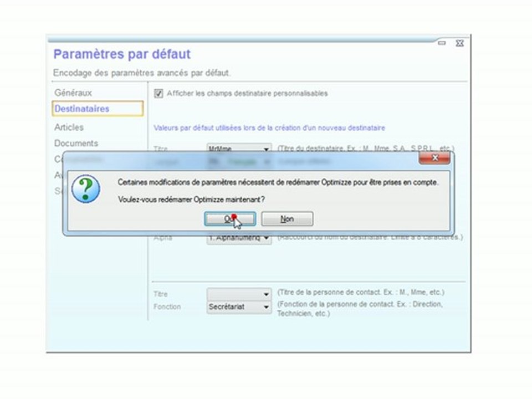The height and width of the screenshot is (399, 532).
Task: Select the Destinataires settings section
Action: click(x=98, y=109)
